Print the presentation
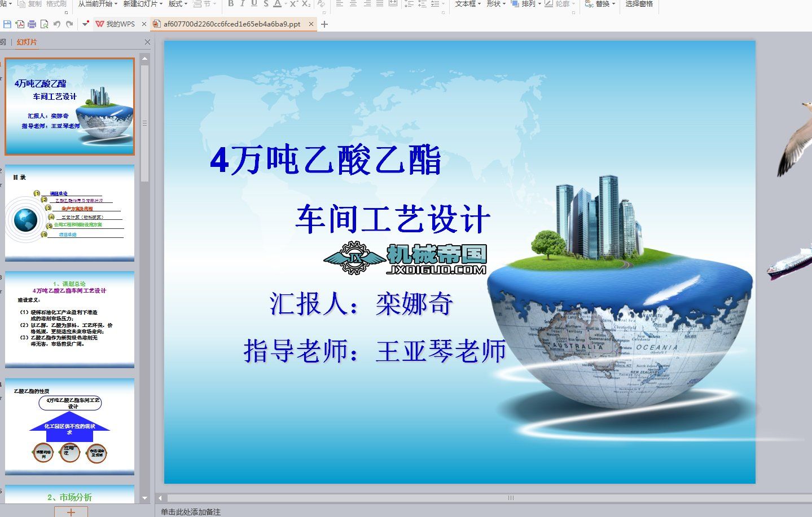 (x=32, y=24)
